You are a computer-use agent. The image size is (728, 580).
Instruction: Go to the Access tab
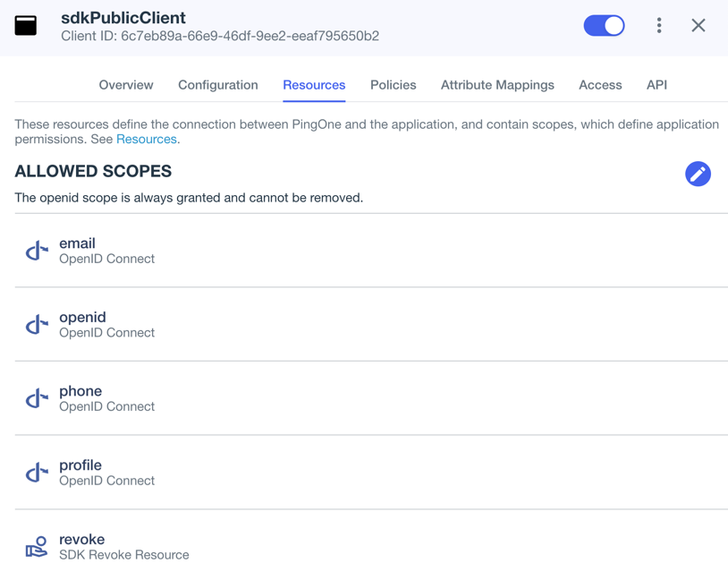(599, 85)
